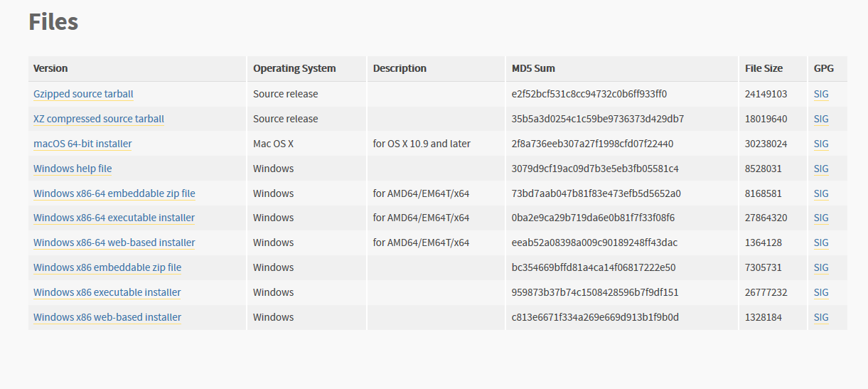Download the XZ compressed source tarball
The width and height of the screenshot is (868, 389).
[x=99, y=119]
